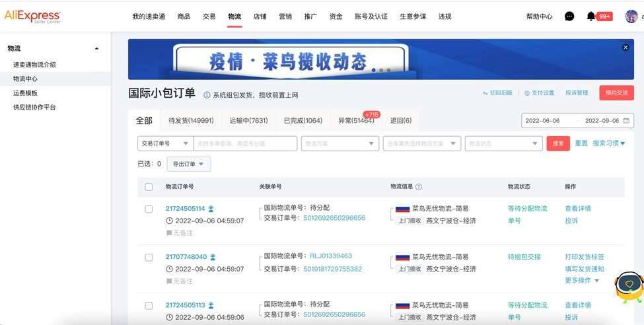
Task: Switch to 待发货(149991) tab
Action: pos(191,120)
